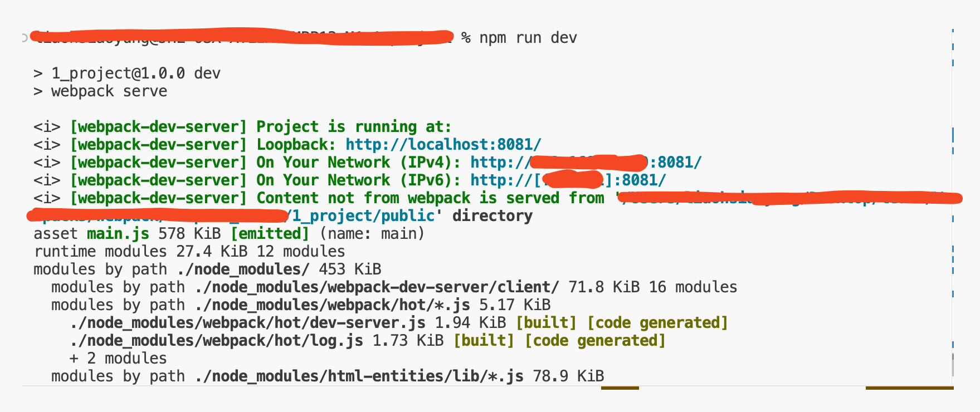Open the localhost:8081 Loopback link
The width and height of the screenshot is (980, 412).
coord(443,145)
